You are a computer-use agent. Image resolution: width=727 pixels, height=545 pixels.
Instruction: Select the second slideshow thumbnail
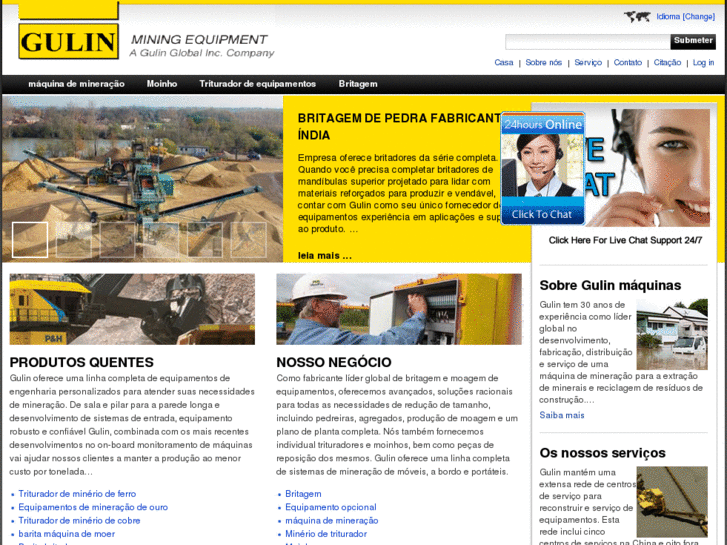pyautogui.click(x=74, y=240)
